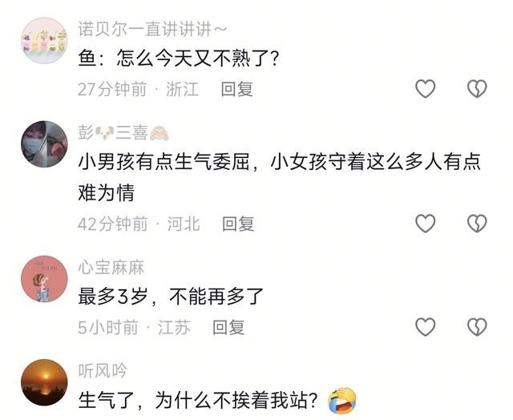Viewport: 513px width, 420px height.
Task: Like the comment by 彭三喜
Action: pyautogui.click(x=425, y=224)
